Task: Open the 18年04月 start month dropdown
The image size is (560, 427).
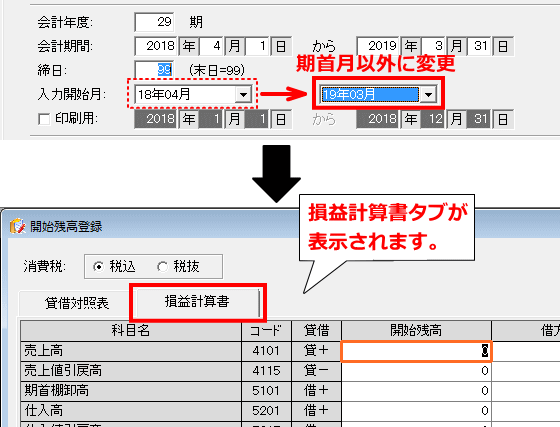Action: point(243,95)
